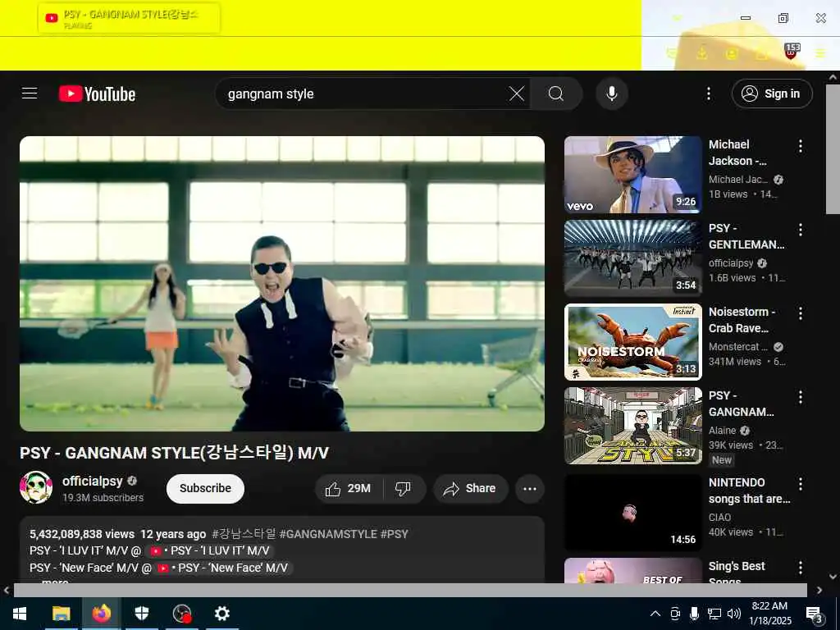Open notification center with 3 badge
This screenshot has height=630, width=840.
815,614
